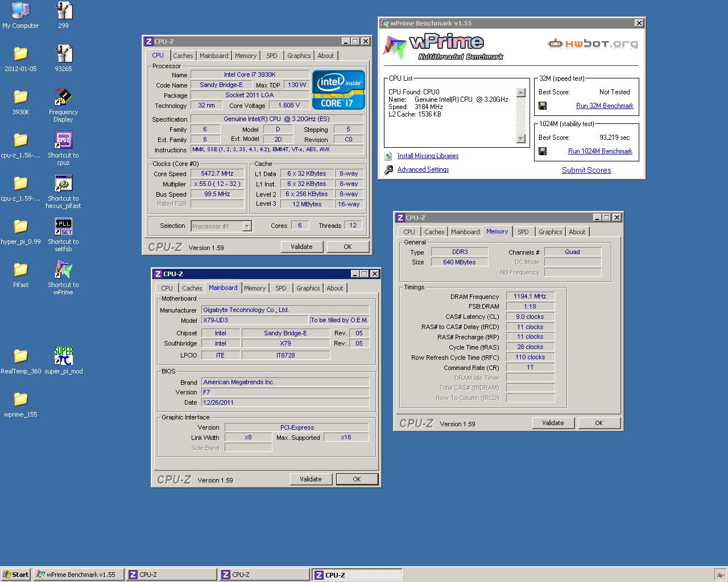Launch the Shortcut to hexus_pifast icon
Viewport: 728px width, 582px height.
coord(63,184)
